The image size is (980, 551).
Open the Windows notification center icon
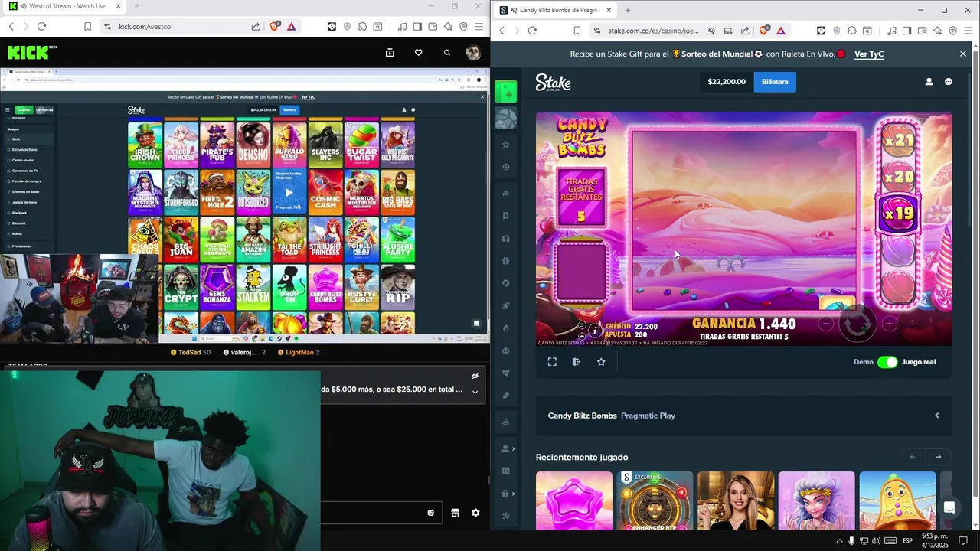click(963, 541)
